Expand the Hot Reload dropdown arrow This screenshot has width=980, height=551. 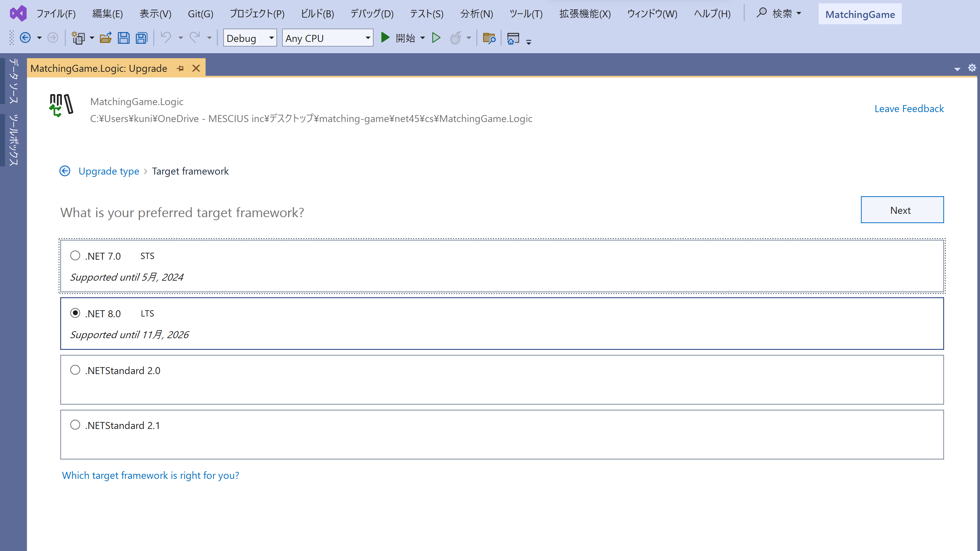point(469,38)
